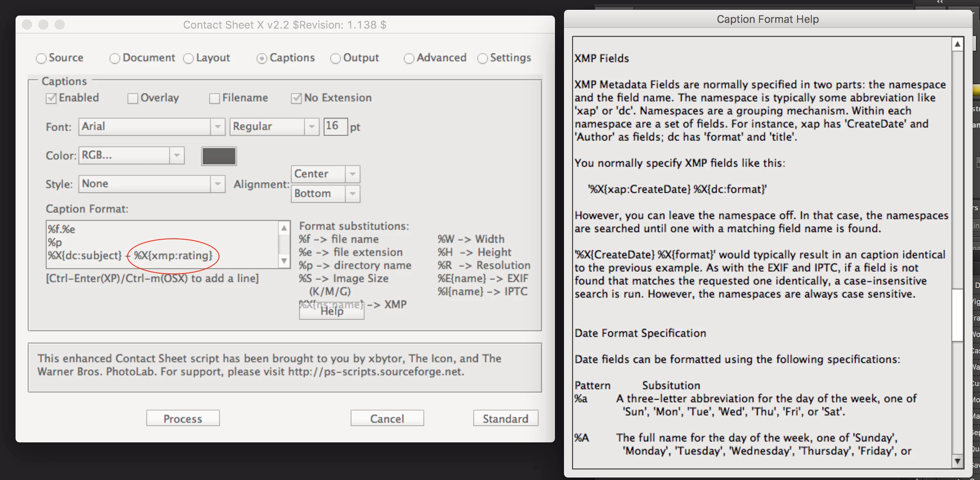Viewport: 980px width, 480px height.
Task: Click the gray caption color swatch
Action: (219, 156)
